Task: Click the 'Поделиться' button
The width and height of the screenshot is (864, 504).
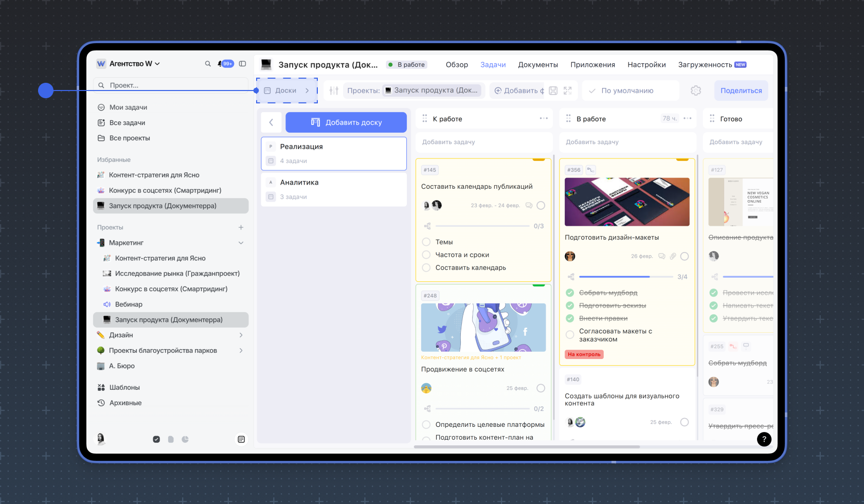Action: [741, 91]
